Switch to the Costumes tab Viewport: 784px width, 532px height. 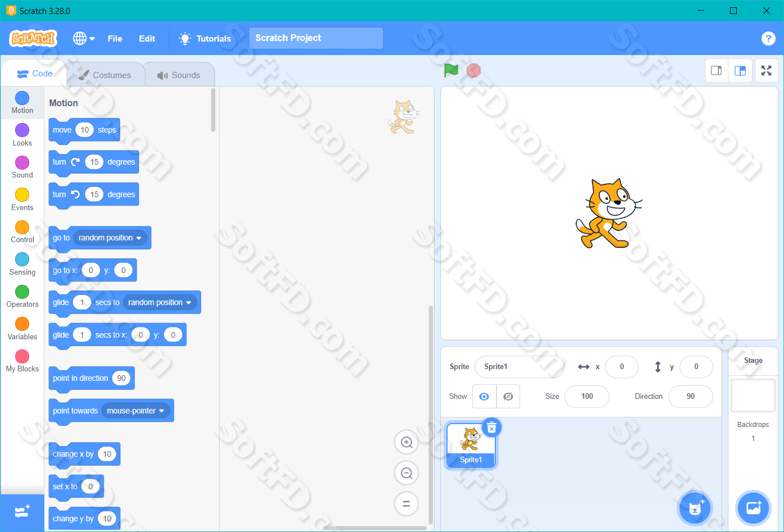click(x=105, y=75)
